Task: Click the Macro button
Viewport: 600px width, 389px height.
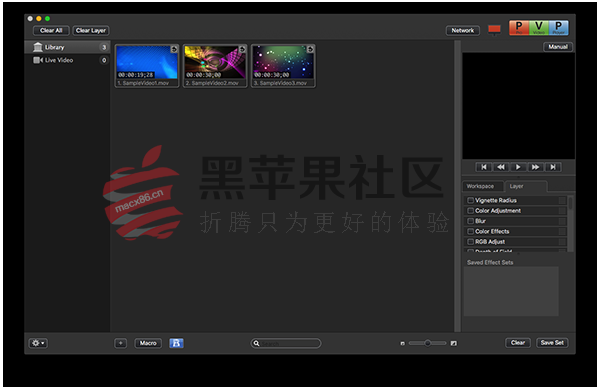Action: click(x=148, y=343)
